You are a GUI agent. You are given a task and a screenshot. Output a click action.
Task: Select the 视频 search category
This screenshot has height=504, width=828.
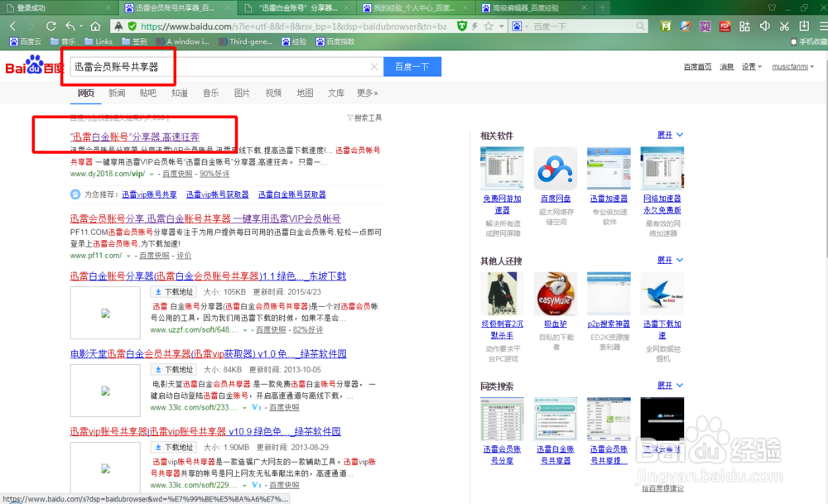click(x=273, y=93)
